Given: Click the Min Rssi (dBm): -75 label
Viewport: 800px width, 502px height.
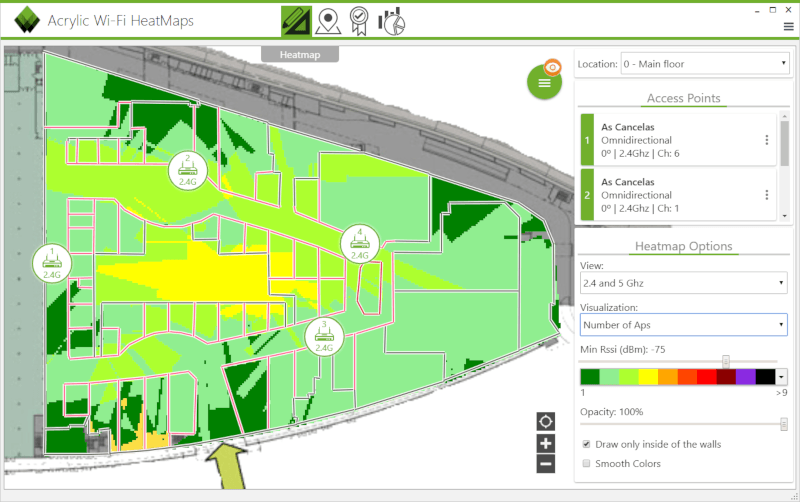Looking at the screenshot, I should pyautogui.click(x=622, y=349).
